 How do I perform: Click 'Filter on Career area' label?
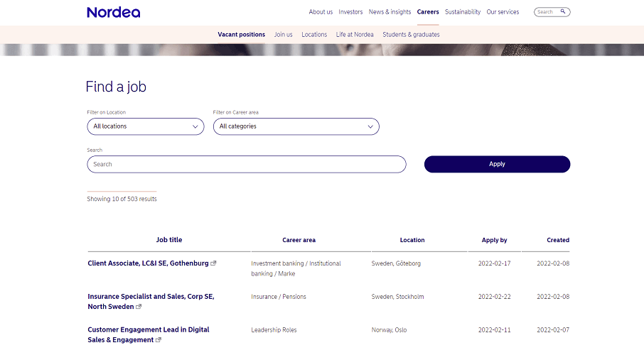pos(236,112)
